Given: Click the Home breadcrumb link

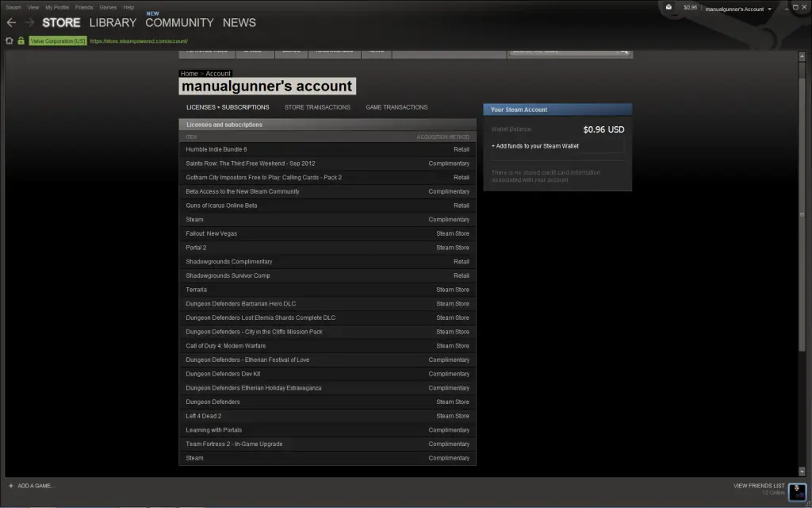Looking at the screenshot, I should (189, 74).
